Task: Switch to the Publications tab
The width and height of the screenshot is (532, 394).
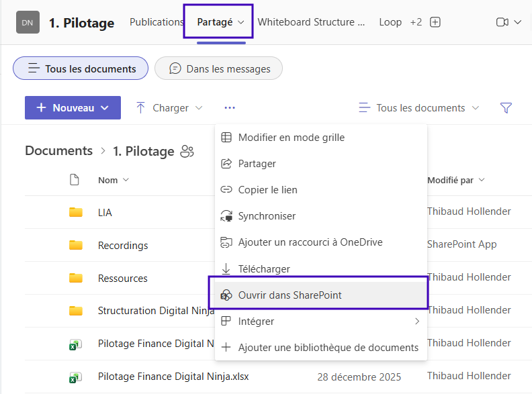Action: (x=157, y=22)
